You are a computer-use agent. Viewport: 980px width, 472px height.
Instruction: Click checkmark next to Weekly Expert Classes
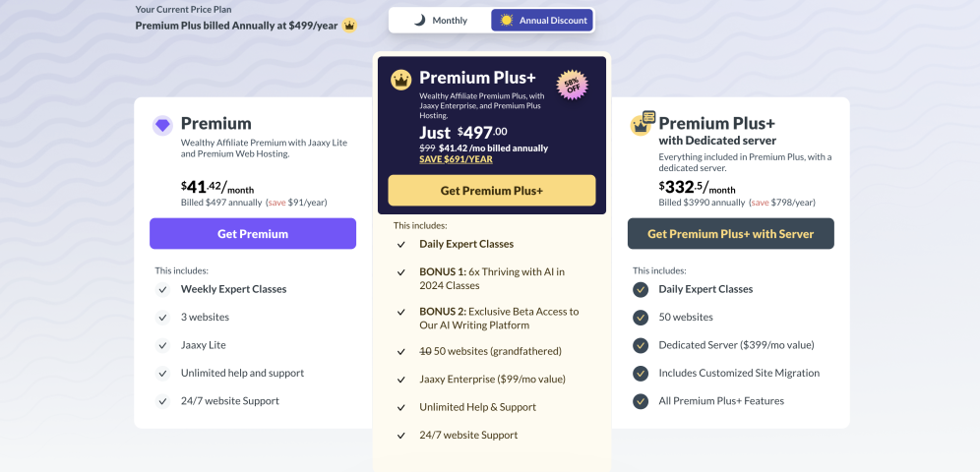tap(162, 289)
